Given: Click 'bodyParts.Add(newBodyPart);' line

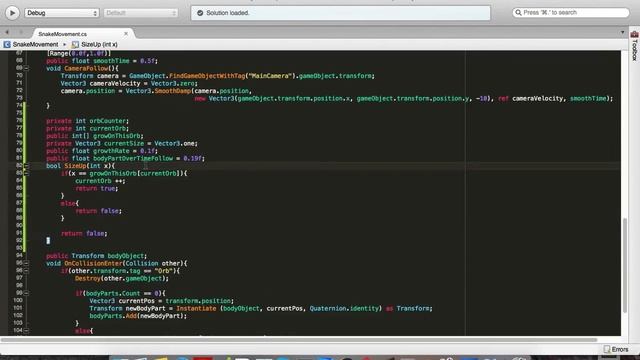Looking at the screenshot, I should click(x=138, y=316).
